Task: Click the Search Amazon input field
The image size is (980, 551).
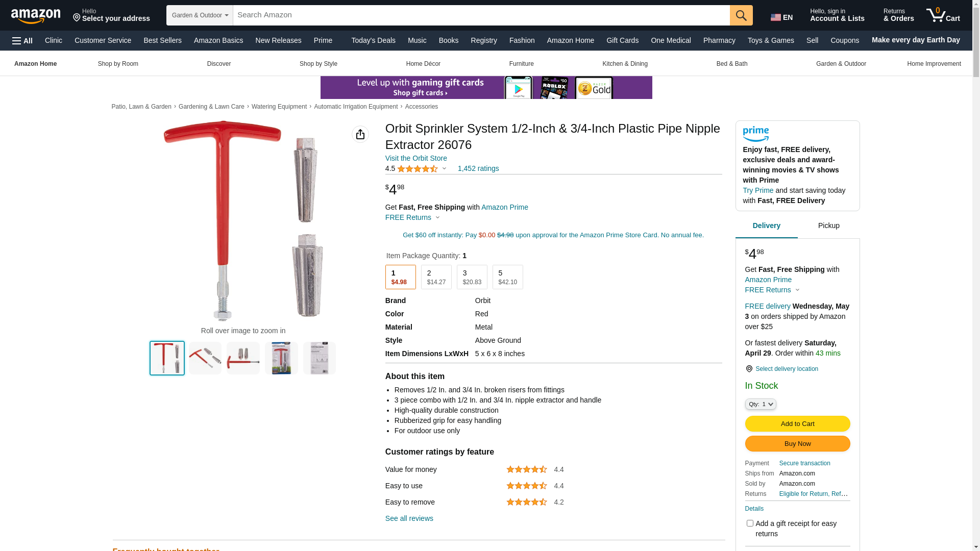Action: tap(481, 15)
